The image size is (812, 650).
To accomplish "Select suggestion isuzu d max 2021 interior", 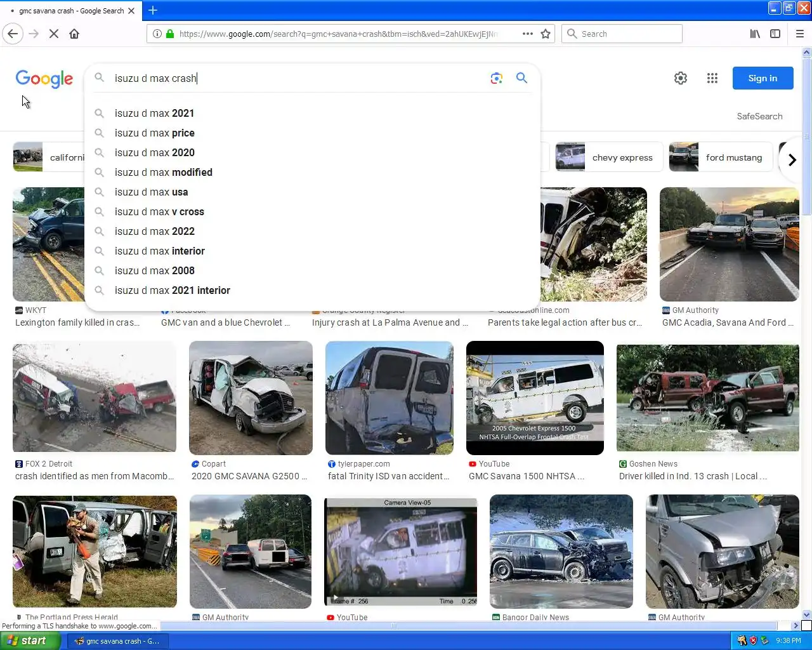I will [x=312, y=290].
